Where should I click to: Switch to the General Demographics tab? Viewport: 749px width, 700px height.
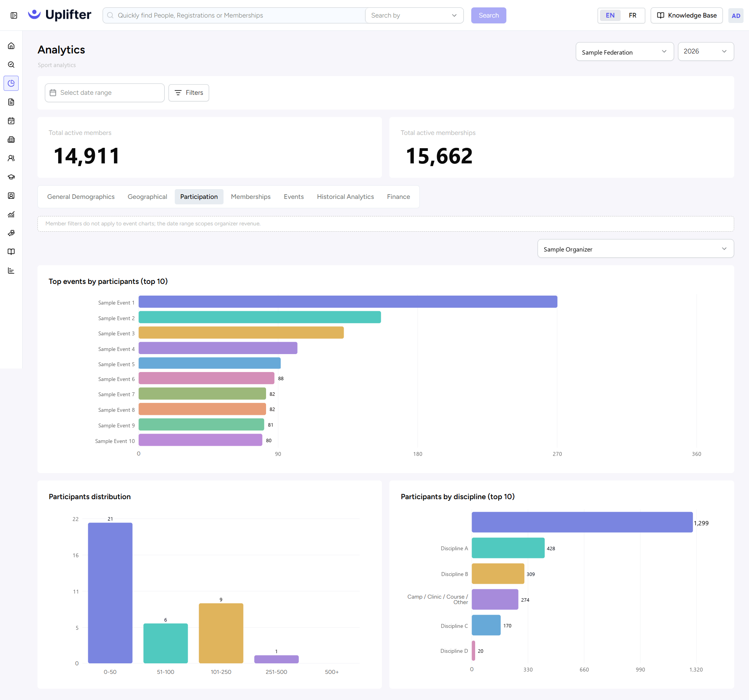point(81,197)
